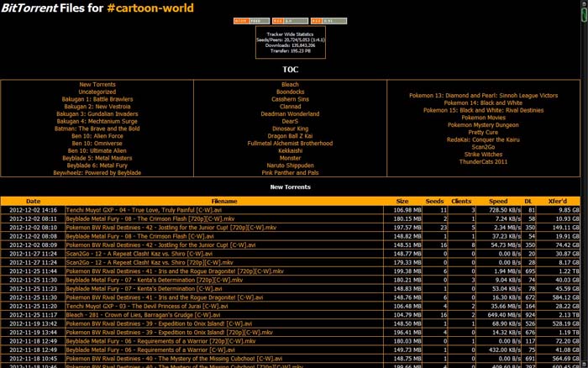Jump to New Torrents in TOC
This screenshot has height=368, width=588.
click(x=97, y=84)
